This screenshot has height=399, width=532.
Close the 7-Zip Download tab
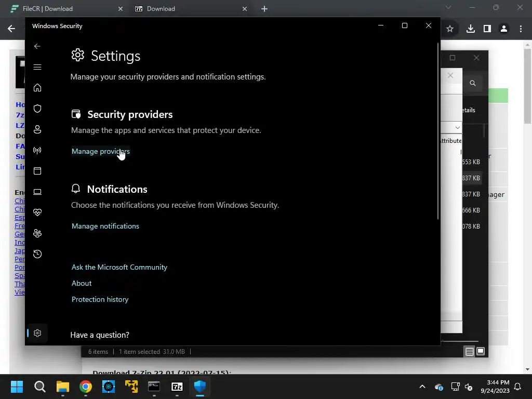point(245,9)
